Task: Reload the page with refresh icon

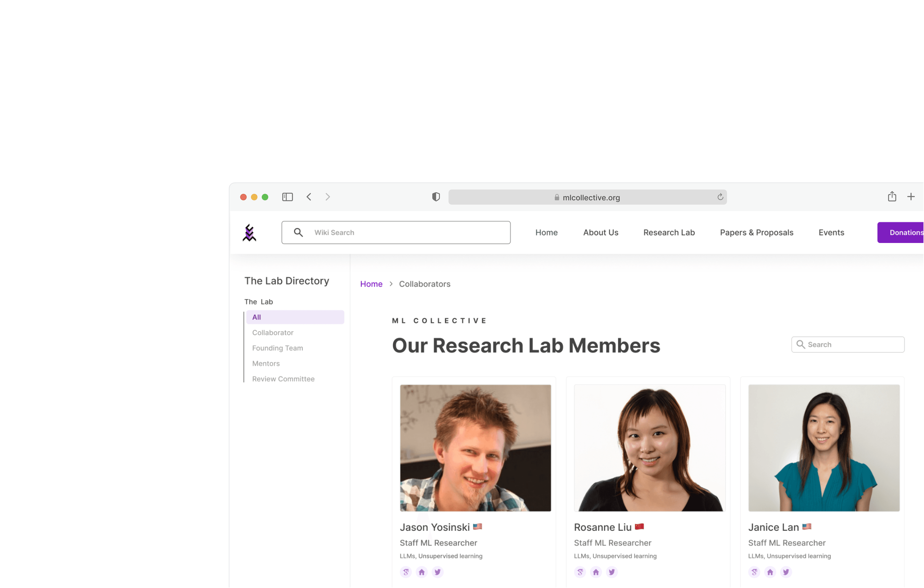Action: (720, 197)
